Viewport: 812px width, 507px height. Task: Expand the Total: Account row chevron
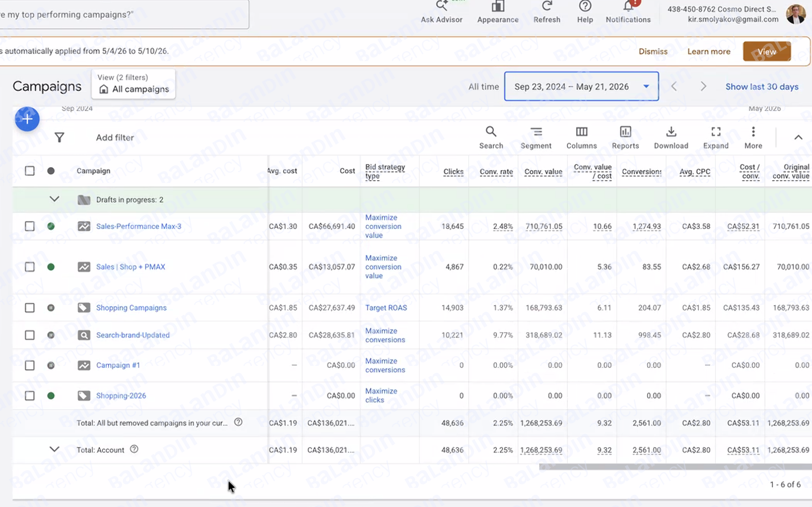click(x=54, y=449)
